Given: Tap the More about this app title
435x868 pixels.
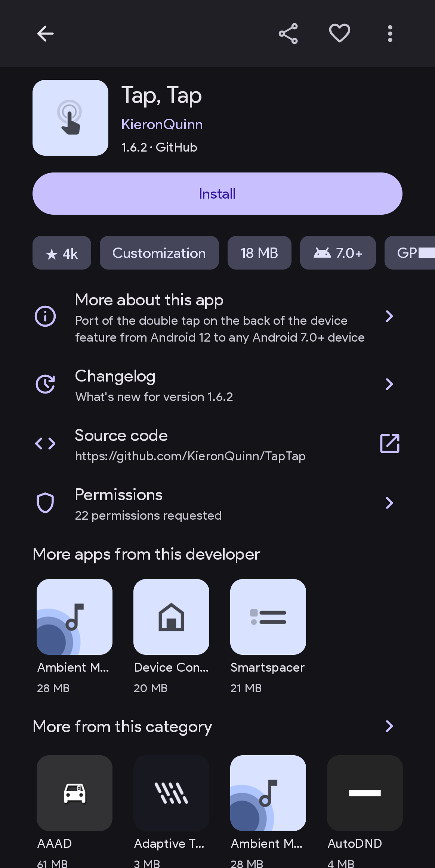Looking at the screenshot, I should (149, 300).
